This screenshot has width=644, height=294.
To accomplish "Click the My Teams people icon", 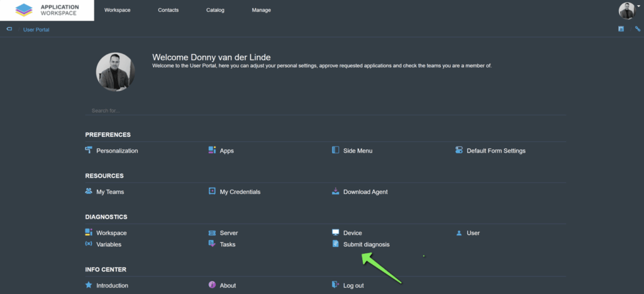I will 89,191.
